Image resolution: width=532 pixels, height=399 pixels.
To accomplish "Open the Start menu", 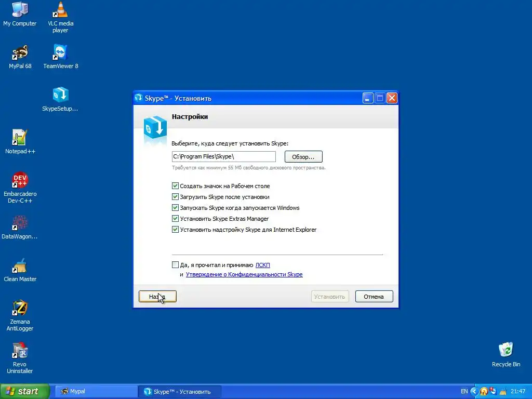I will click(x=24, y=391).
